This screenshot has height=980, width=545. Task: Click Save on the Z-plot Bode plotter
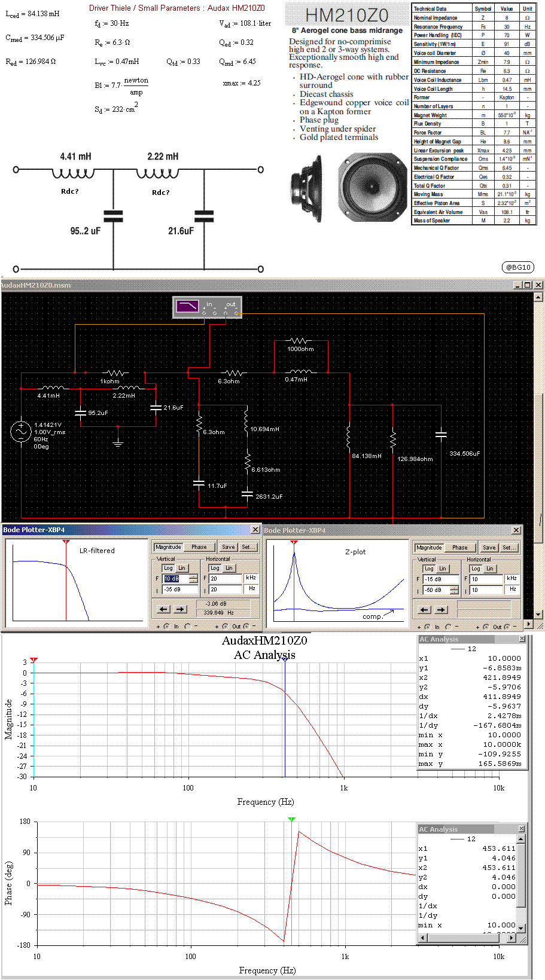click(x=489, y=548)
